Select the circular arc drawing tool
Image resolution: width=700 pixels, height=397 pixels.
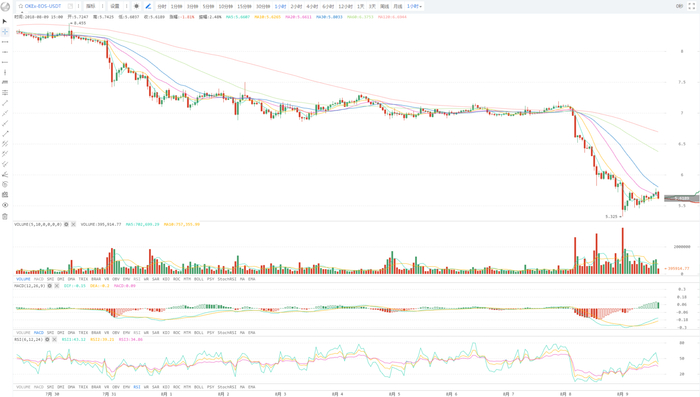(x=5, y=184)
